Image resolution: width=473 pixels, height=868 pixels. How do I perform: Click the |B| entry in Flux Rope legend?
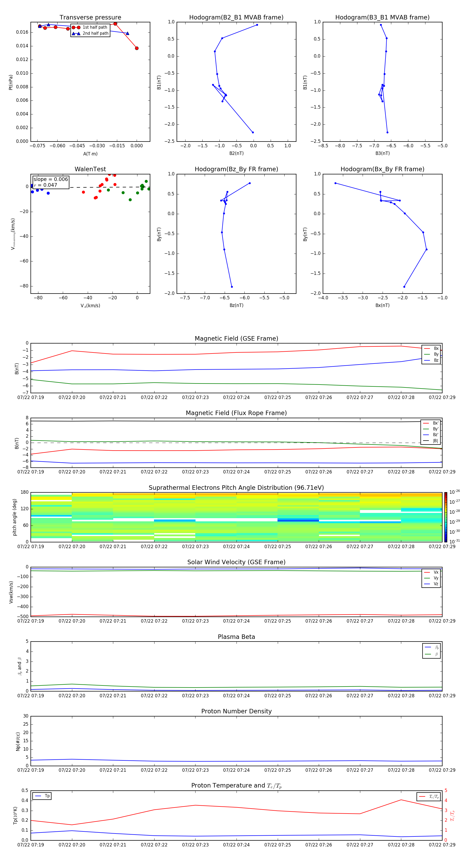[x=431, y=441]
